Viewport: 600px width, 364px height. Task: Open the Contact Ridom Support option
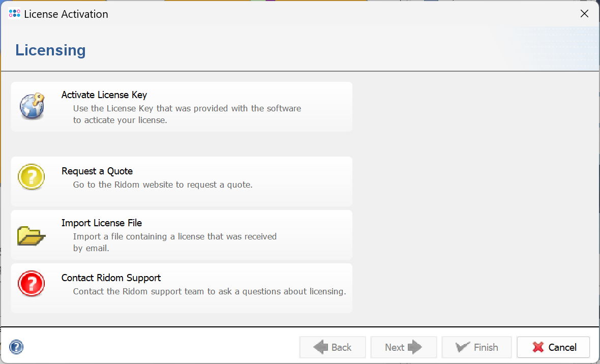click(x=182, y=288)
